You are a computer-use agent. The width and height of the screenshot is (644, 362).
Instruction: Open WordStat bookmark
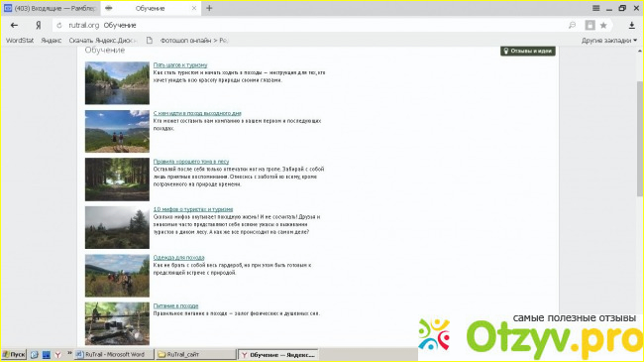(20, 41)
